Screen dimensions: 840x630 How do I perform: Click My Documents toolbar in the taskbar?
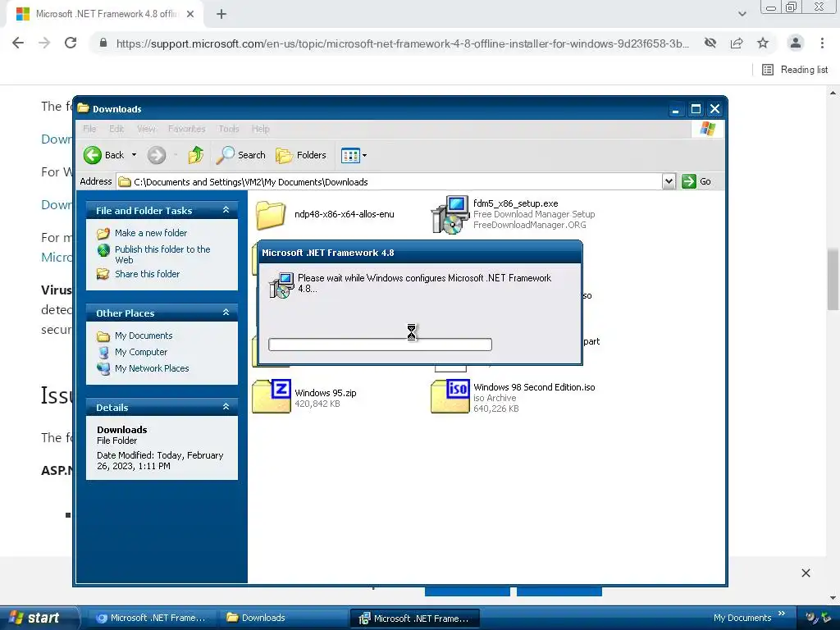[742, 618]
